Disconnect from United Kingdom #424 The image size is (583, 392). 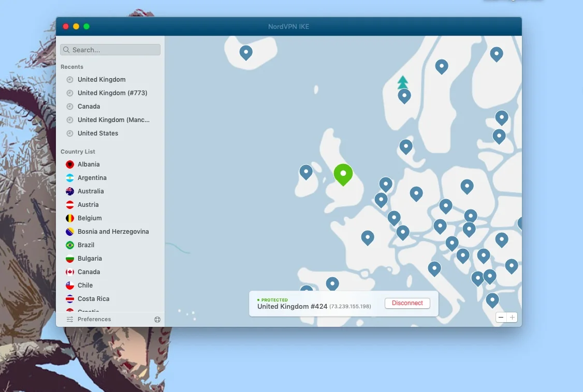tap(407, 303)
